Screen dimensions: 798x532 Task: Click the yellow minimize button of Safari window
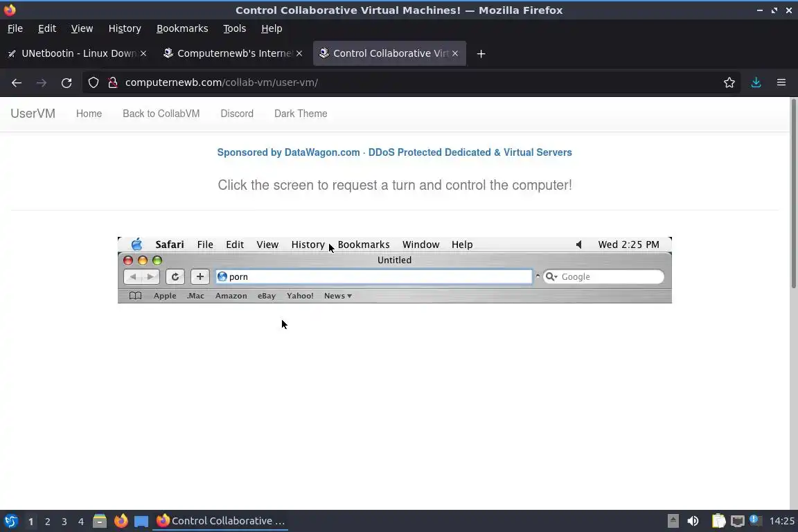143,260
